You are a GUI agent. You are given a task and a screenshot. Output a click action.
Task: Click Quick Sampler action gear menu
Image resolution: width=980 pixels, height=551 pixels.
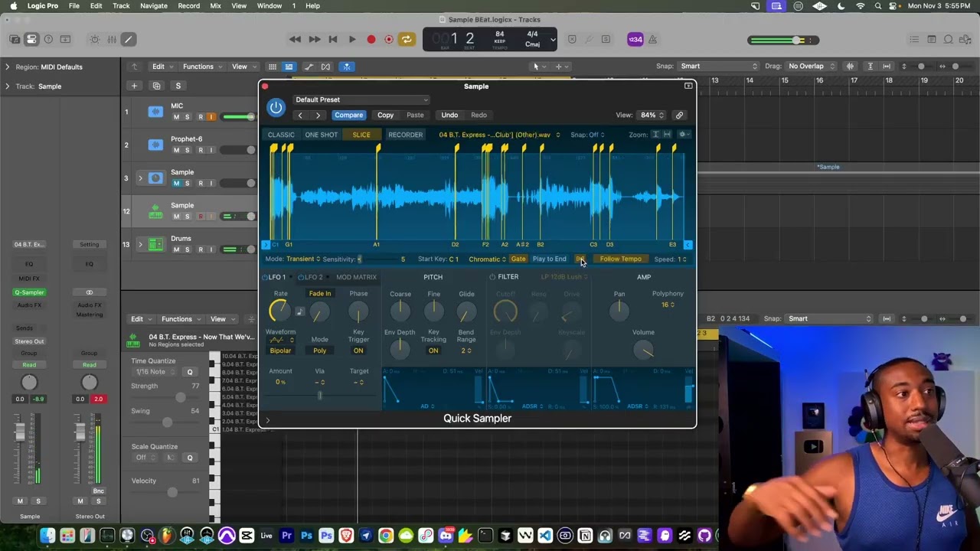point(684,135)
